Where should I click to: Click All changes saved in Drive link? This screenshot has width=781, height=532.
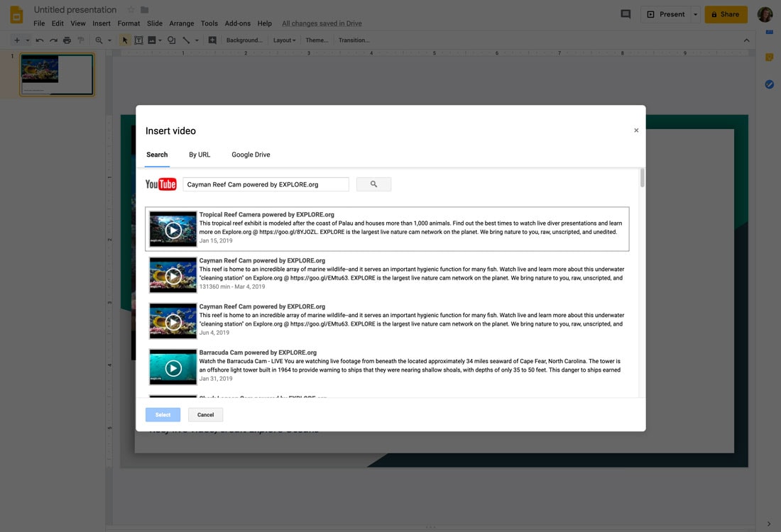(x=322, y=23)
